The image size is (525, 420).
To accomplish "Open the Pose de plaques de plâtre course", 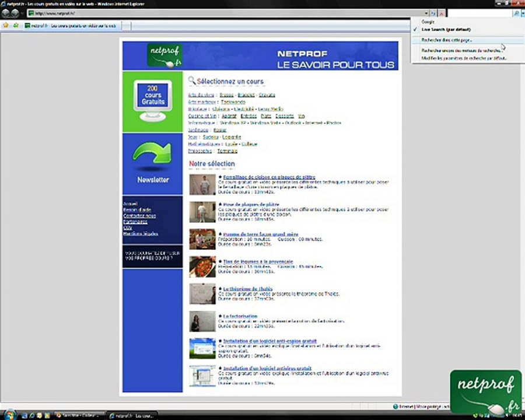I will (x=251, y=204).
